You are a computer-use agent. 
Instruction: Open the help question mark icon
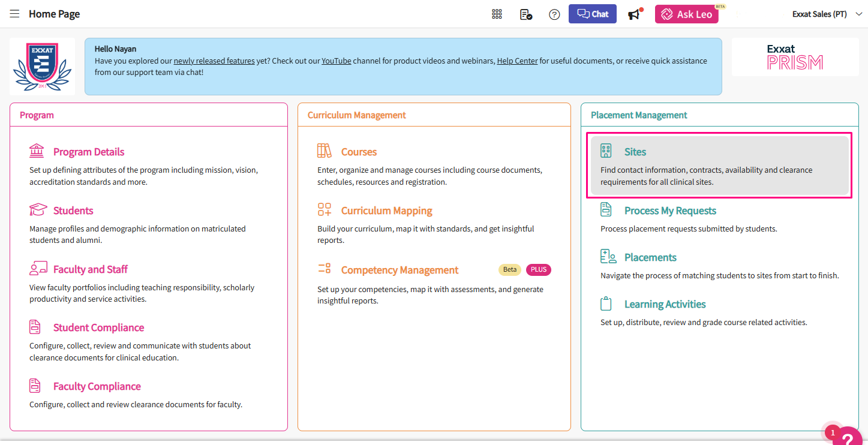[554, 14]
